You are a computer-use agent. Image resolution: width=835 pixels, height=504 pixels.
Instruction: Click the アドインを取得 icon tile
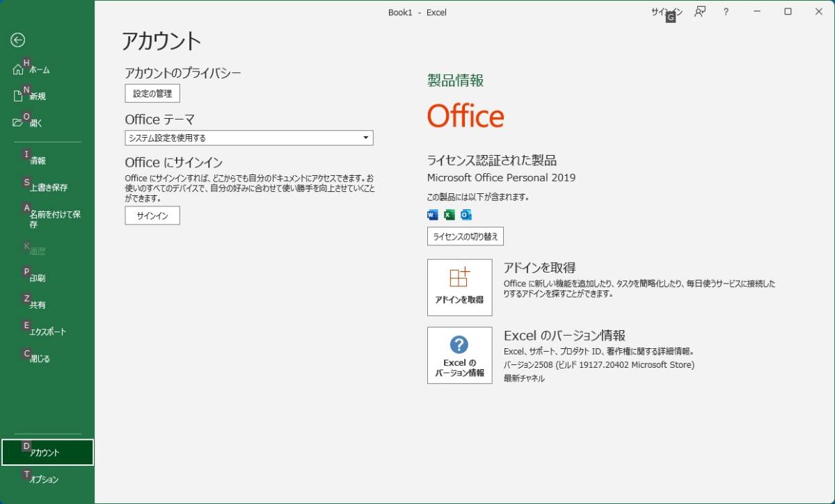click(x=459, y=285)
